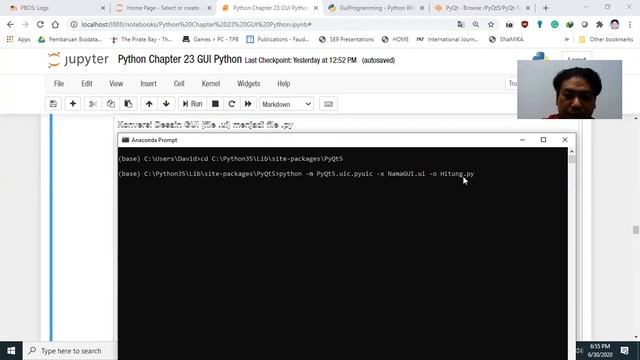Open The Pirate Bay bookmark

click(142, 40)
